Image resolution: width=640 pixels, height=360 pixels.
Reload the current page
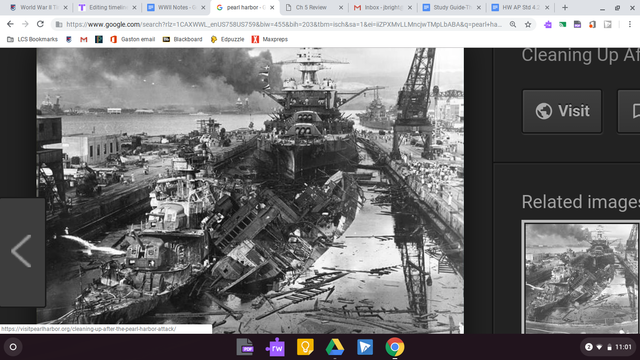[x=40, y=24]
